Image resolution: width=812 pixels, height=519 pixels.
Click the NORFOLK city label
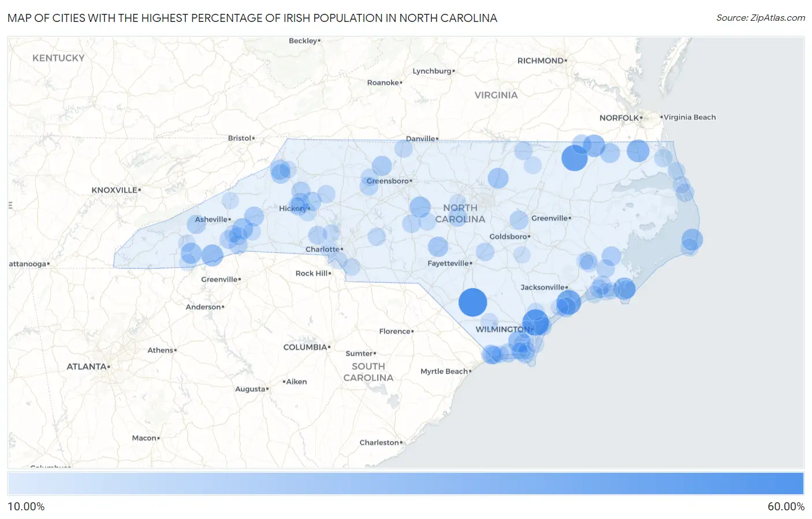[x=619, y=118]
